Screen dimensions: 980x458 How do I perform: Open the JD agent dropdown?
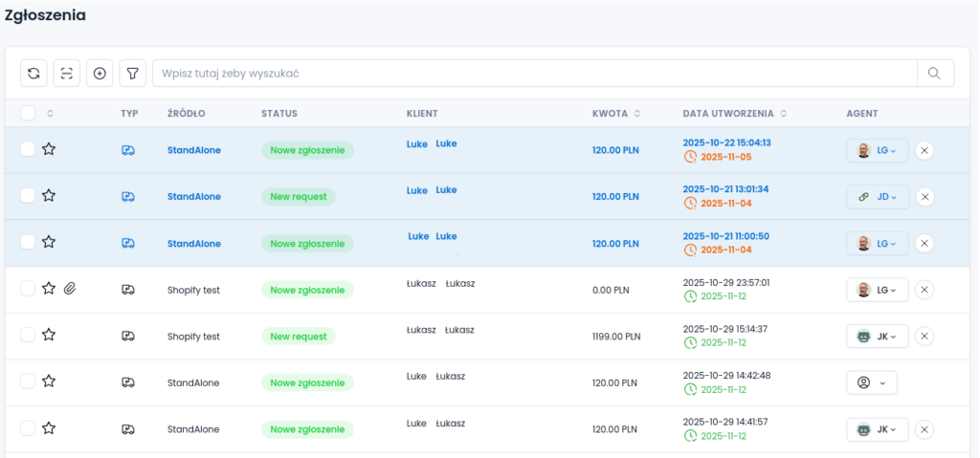(878, 197)
